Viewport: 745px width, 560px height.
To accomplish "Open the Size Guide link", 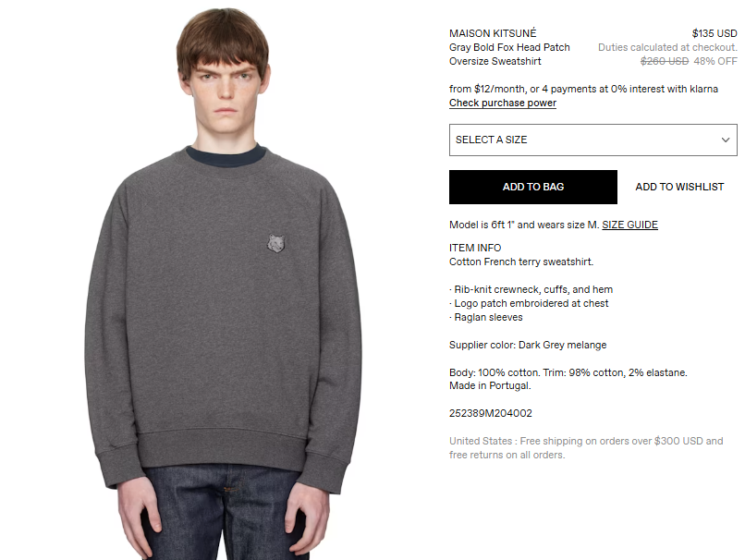I will (x=629, y=225).
